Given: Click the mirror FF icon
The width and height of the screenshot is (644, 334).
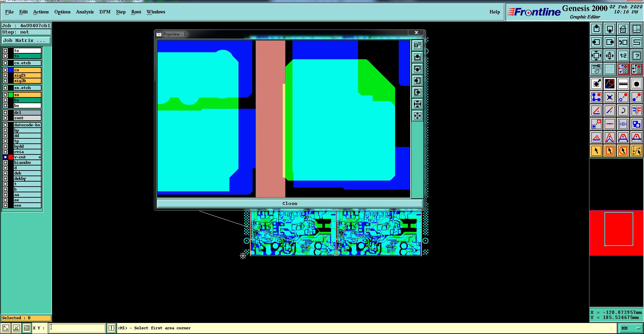Looking at the screenshot, I should [637, 111].
